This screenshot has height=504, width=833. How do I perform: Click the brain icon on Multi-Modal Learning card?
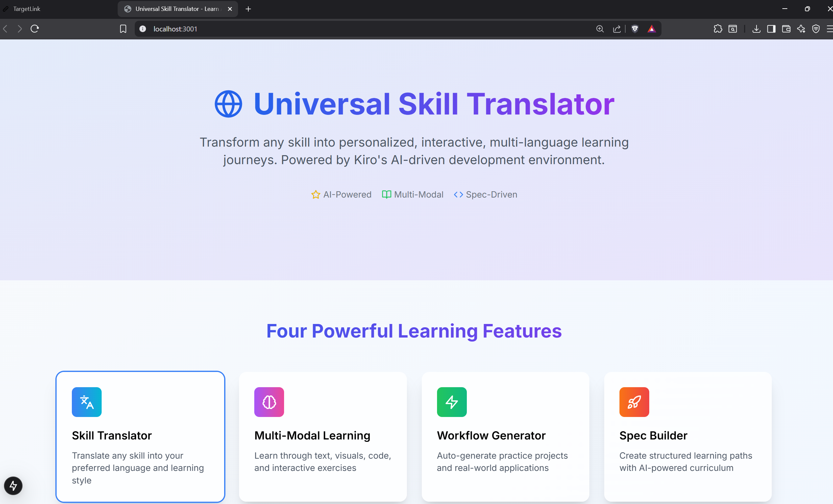(269, 402)
